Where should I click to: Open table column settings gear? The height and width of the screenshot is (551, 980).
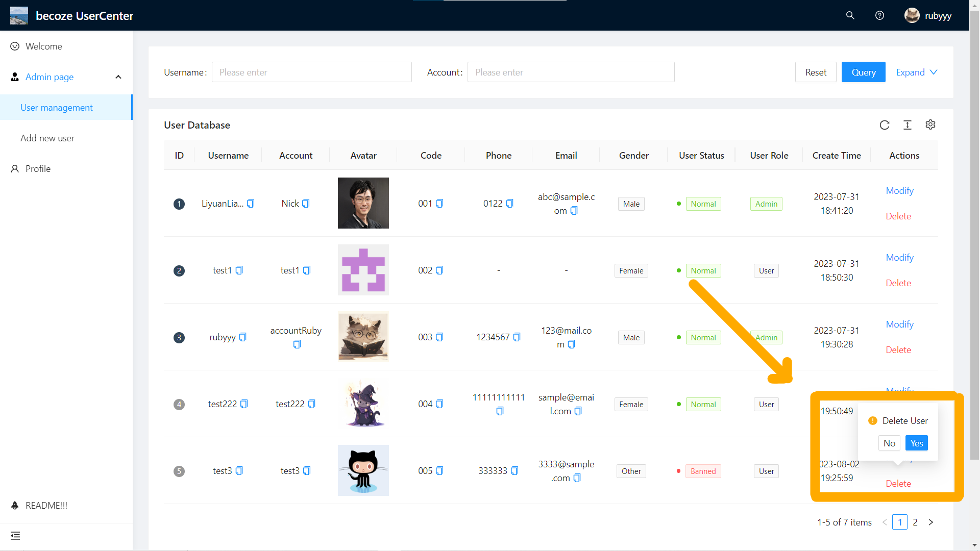[x=930, y=125]
